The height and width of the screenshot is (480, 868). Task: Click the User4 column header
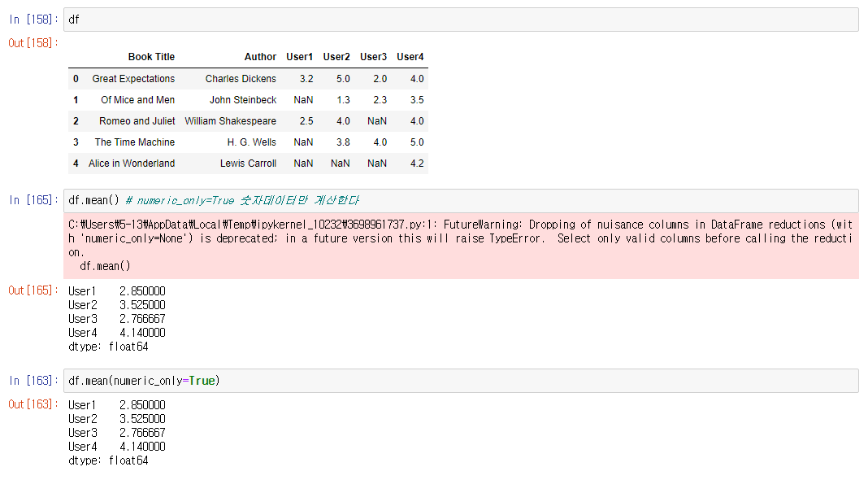click(x=410, y=56)
